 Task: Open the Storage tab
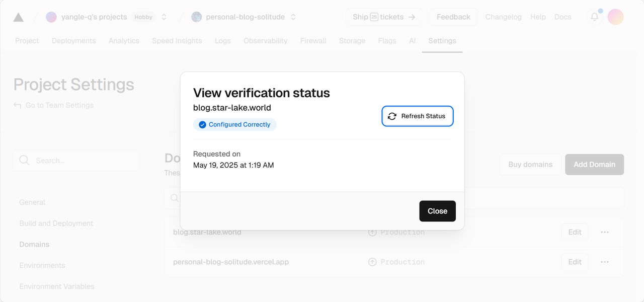(x=352, y=41)
